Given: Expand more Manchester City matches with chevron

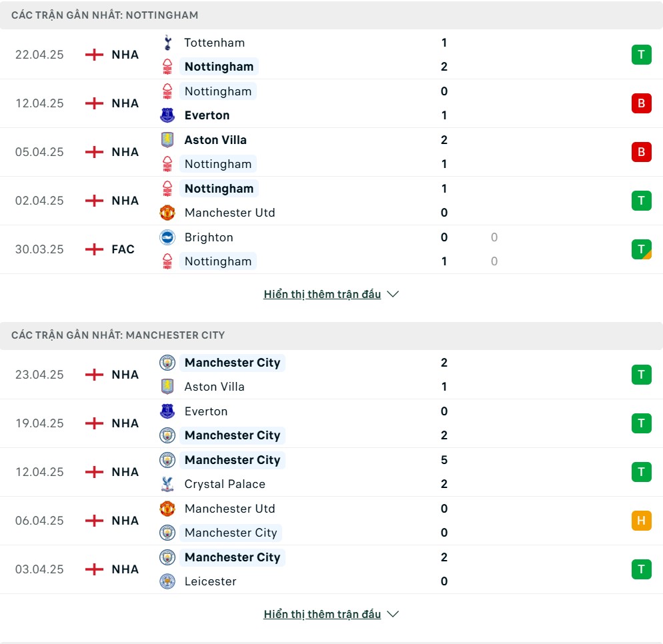Looking at the screenshot, I should click(x=393, y=614).
